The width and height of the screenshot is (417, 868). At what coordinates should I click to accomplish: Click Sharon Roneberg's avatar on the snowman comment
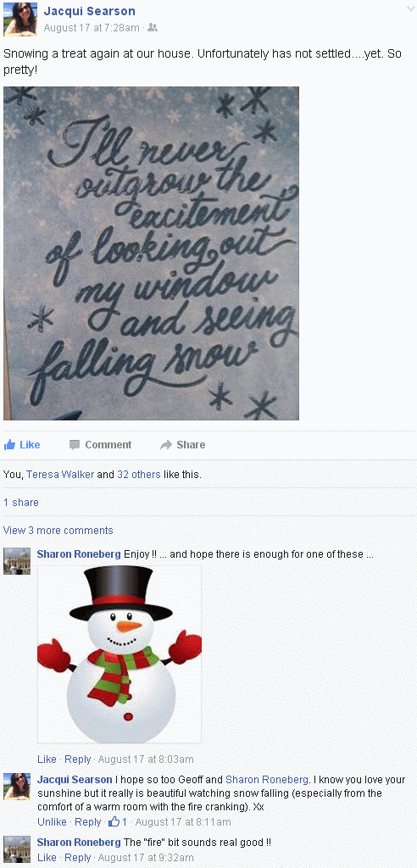(x=17, y=561)
